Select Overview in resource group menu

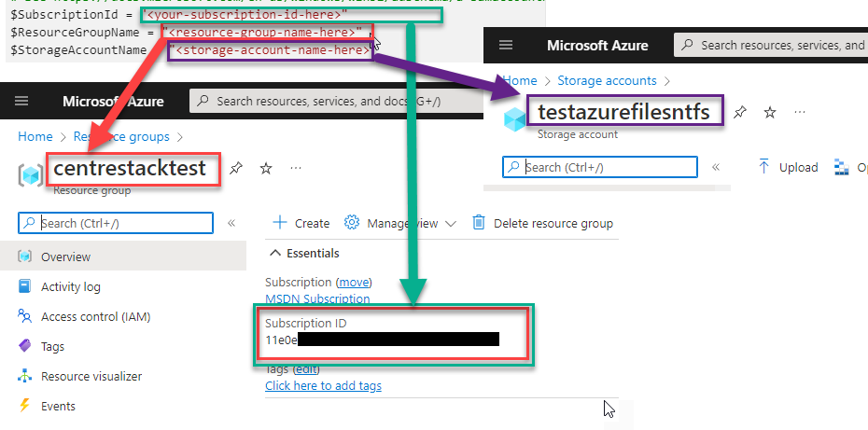pos(123,257)
